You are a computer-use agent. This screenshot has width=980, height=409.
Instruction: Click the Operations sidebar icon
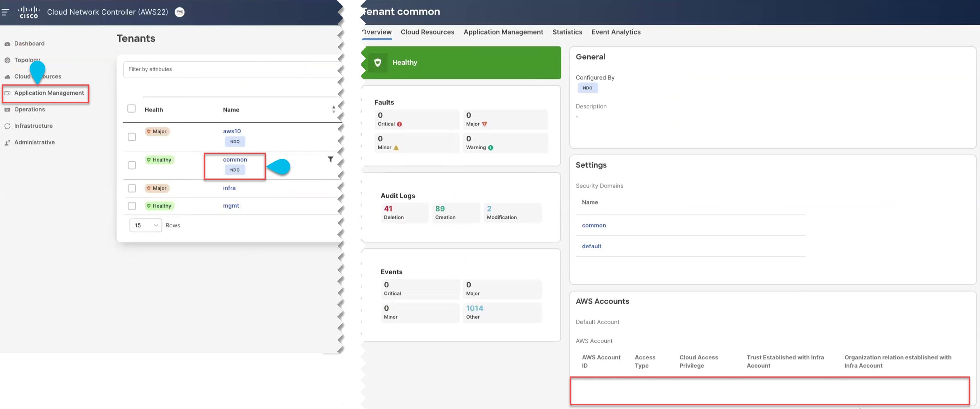7,110
